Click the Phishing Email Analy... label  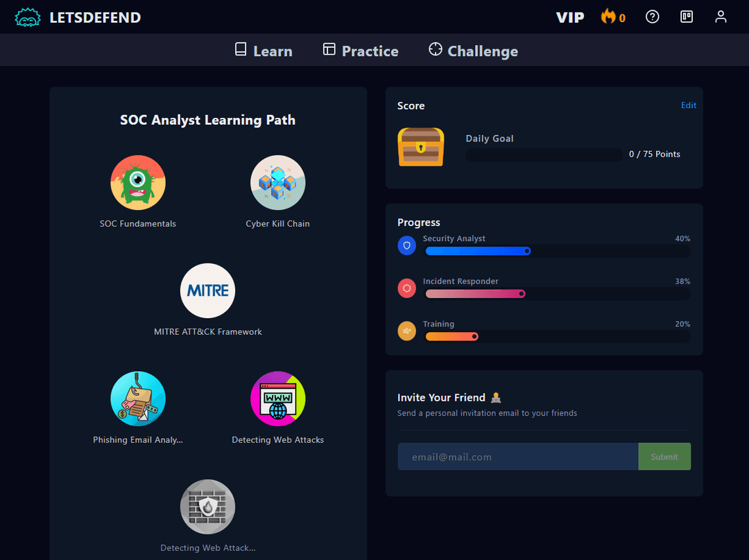point(137,439)
